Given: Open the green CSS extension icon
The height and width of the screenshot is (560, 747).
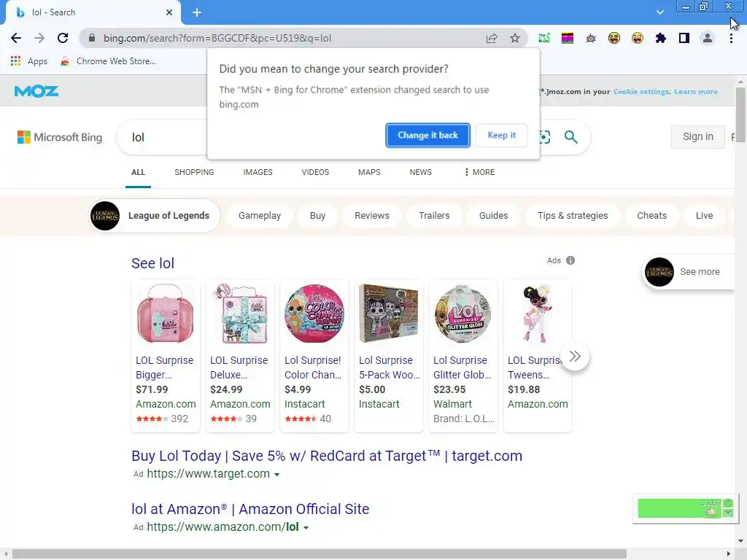Looking at the screenshot, I should (544, 38).
